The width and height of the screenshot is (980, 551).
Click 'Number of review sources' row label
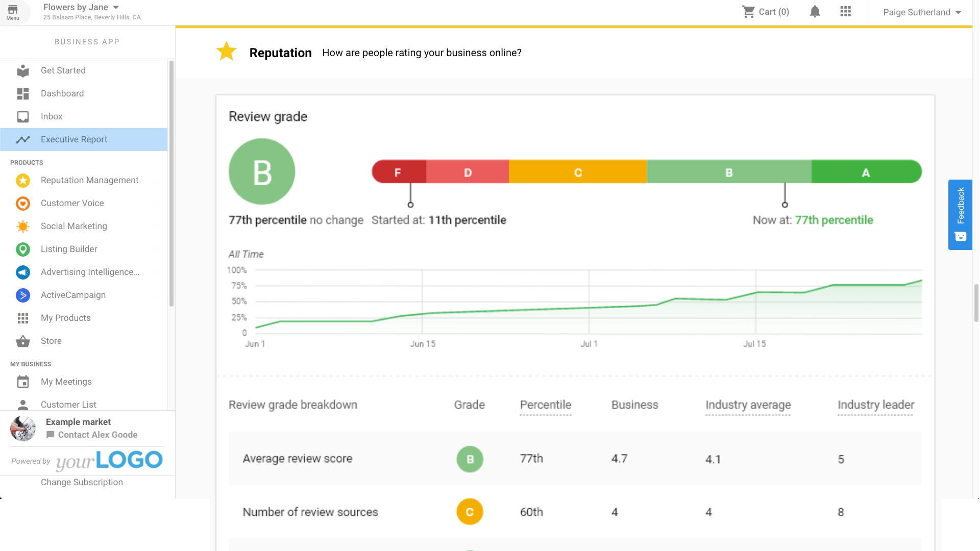point(310,512)
